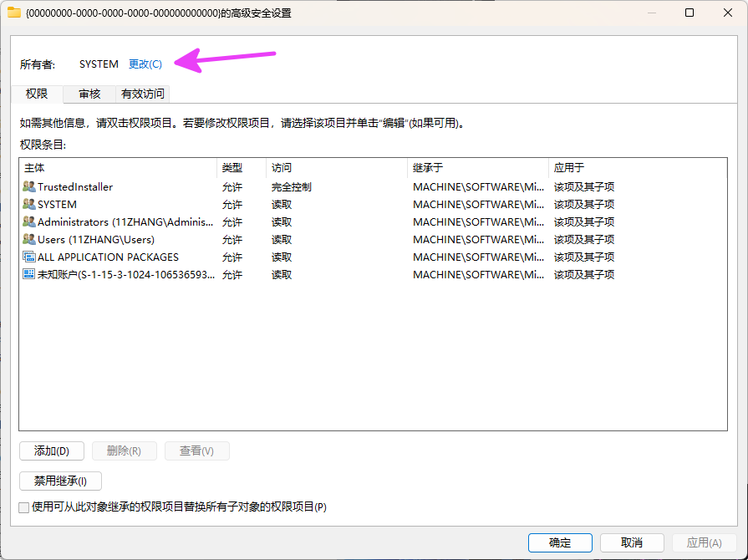Select the ALL APPLICATION PACKAGES entry
Viewport: 748px width, 560px height.
373,257
